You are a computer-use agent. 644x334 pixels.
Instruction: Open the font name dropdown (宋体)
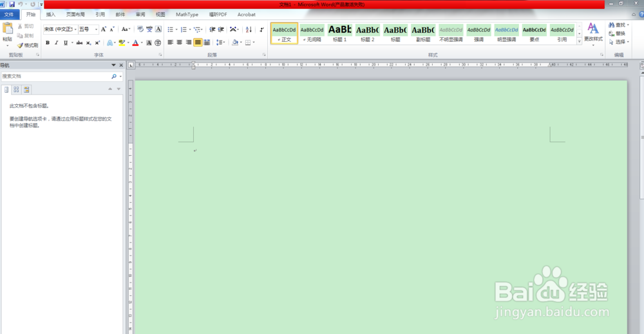pyautogui.click(x=75, y=30)
